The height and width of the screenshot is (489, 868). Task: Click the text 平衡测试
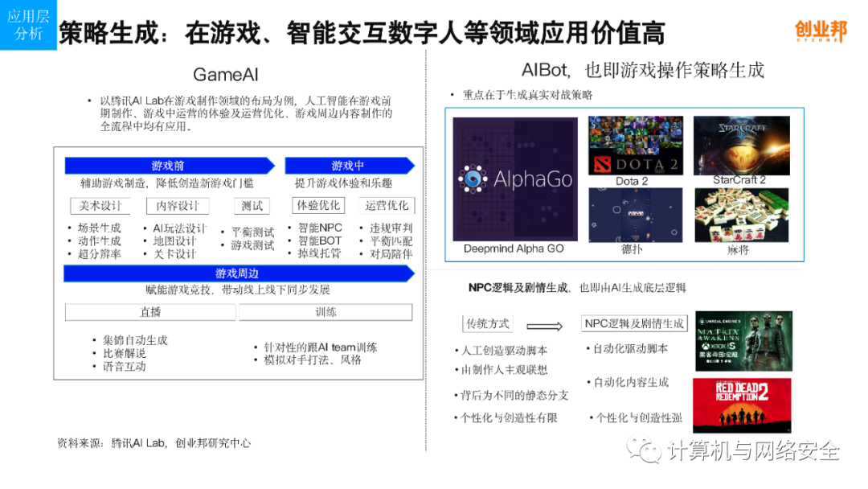(252, 232)
